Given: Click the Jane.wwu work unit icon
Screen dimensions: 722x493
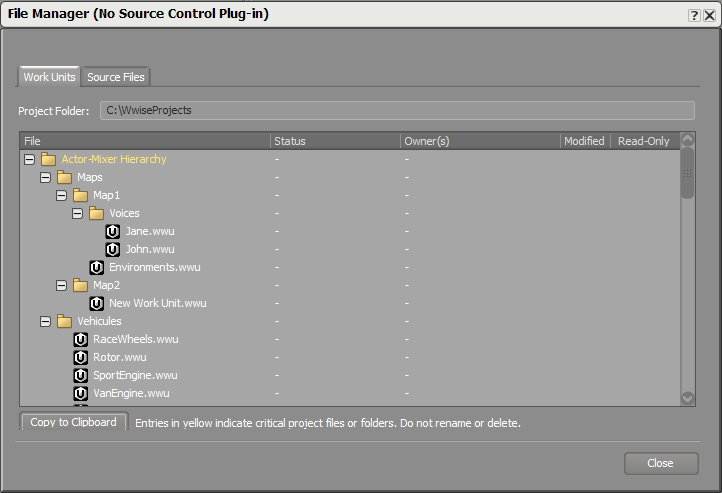Looking at the screenshot, I should [x=113, y=231].
